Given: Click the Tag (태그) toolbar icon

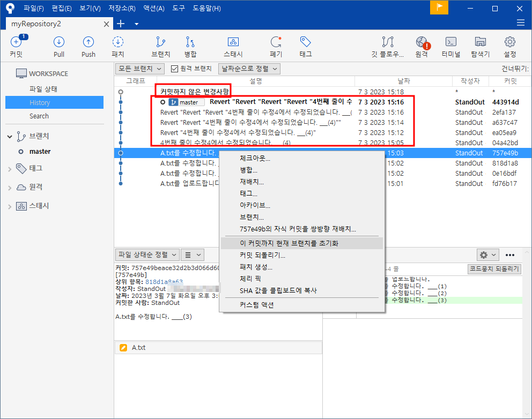Looking at the screenshot, I should point(306,47).
